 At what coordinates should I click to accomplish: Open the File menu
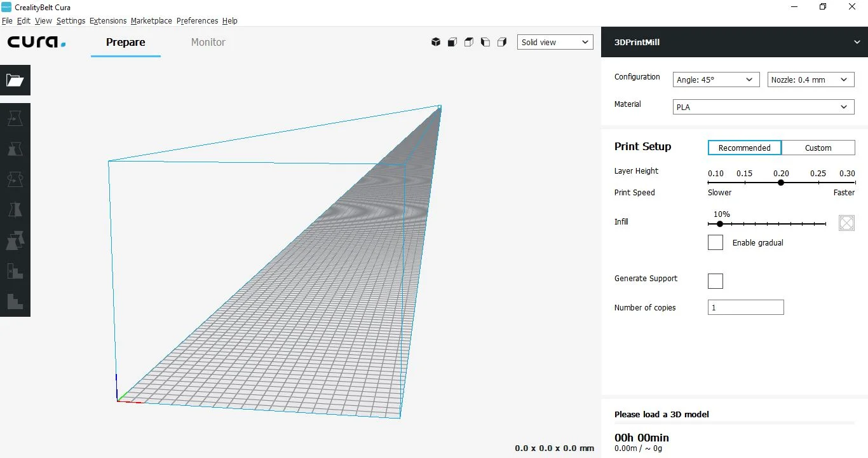(7, 20)
